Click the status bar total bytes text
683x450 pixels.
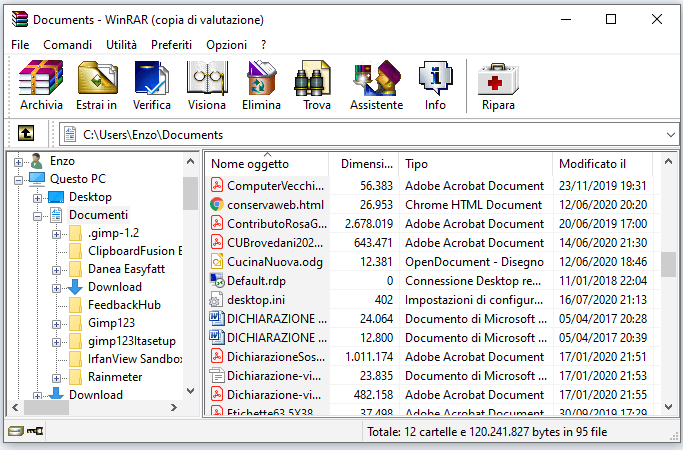point(487,432)
